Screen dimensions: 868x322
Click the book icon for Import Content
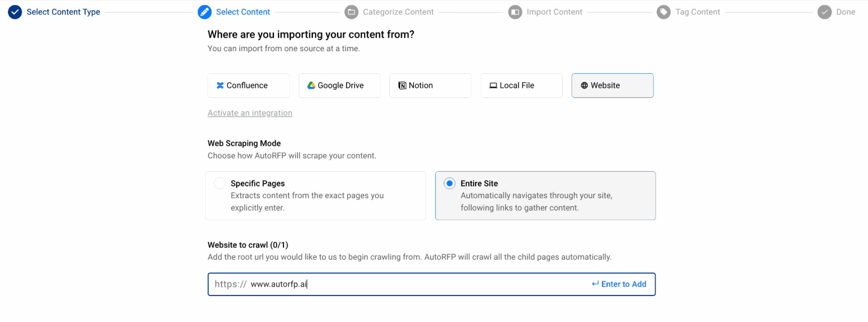[515, 12]
